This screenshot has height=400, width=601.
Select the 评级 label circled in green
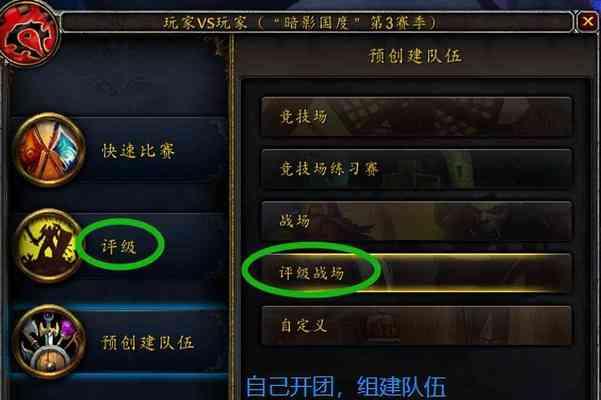point(118,247)
